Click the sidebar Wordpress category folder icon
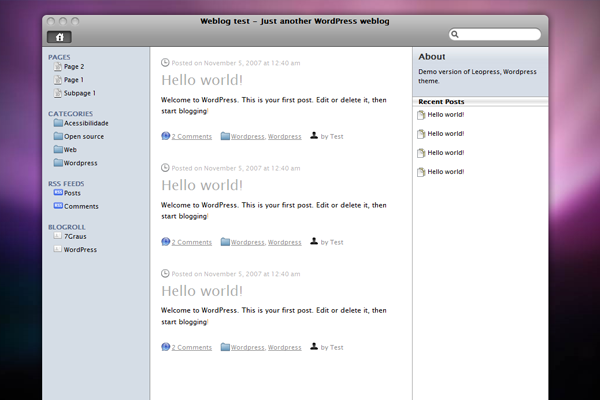This screenshot has width=600, height=400. tap(58, 163)
